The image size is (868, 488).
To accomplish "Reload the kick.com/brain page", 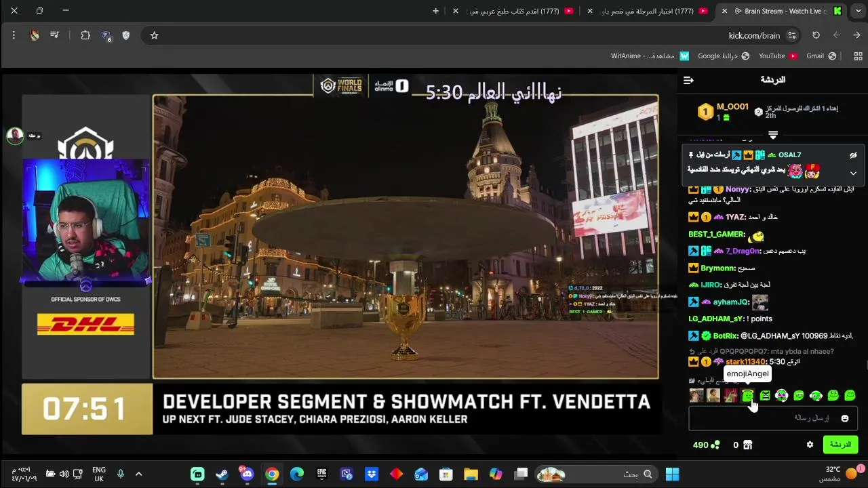I will click(816, 35).
